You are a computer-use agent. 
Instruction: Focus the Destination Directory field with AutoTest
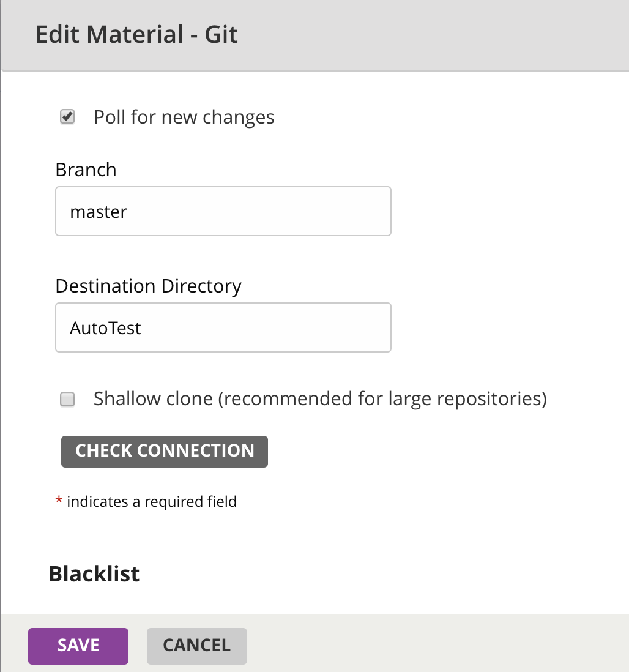pos(223,327)
